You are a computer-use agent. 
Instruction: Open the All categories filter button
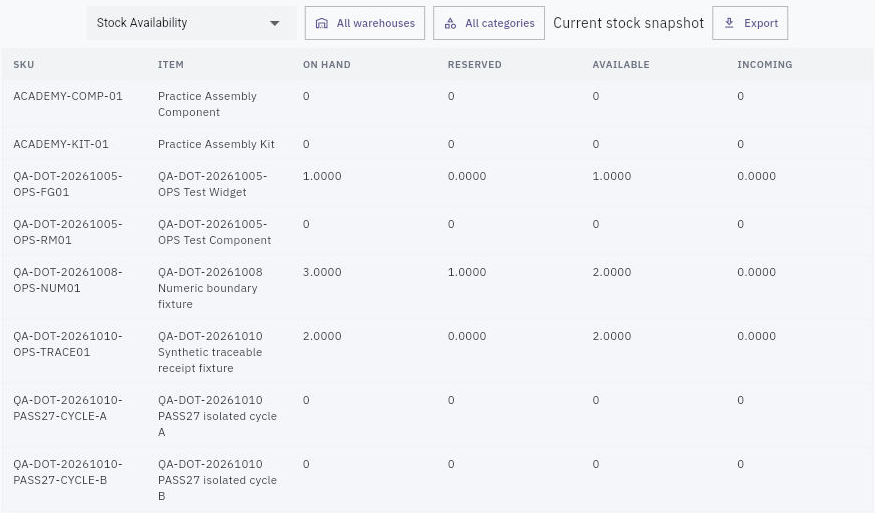tap(489, 23)
